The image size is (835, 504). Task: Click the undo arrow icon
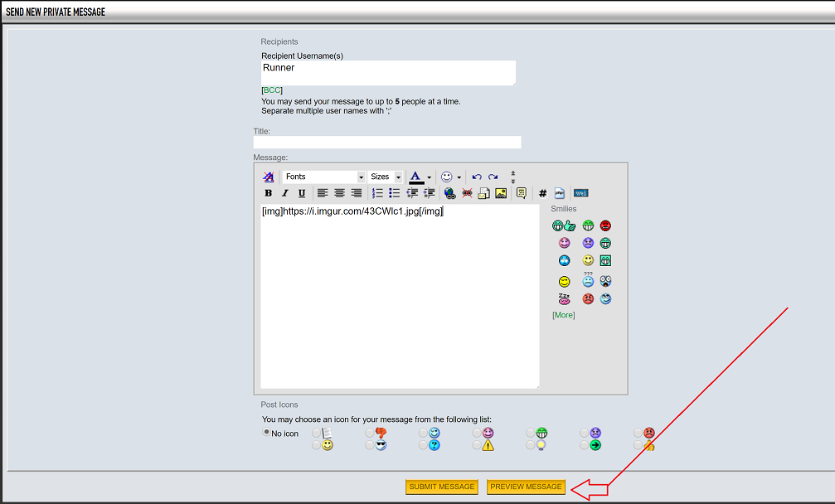[477, 177]
